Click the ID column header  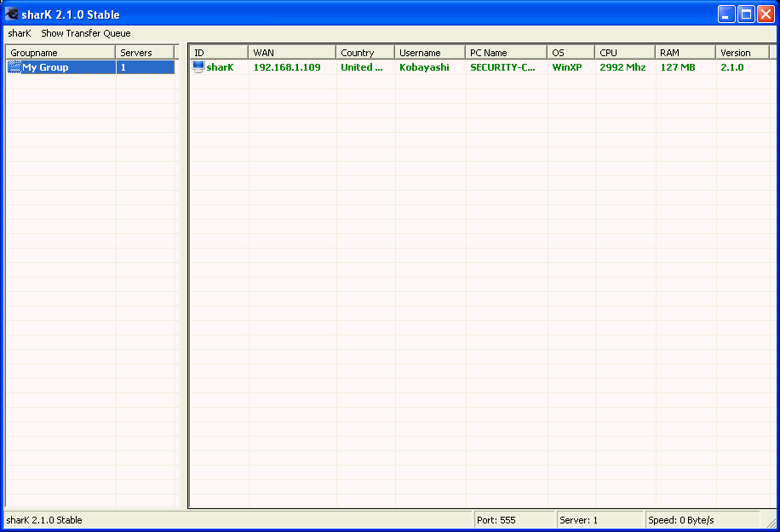tap(217, 52)
